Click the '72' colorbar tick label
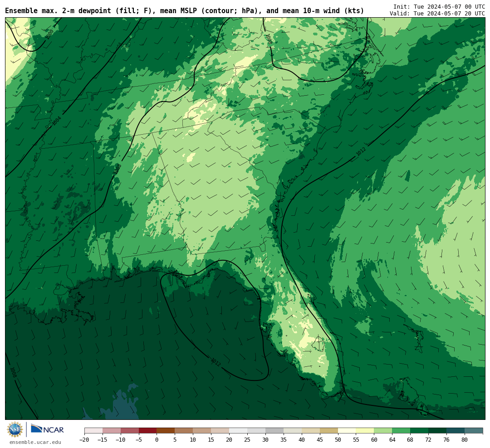 pyautogui.click(x=429, y=440)
